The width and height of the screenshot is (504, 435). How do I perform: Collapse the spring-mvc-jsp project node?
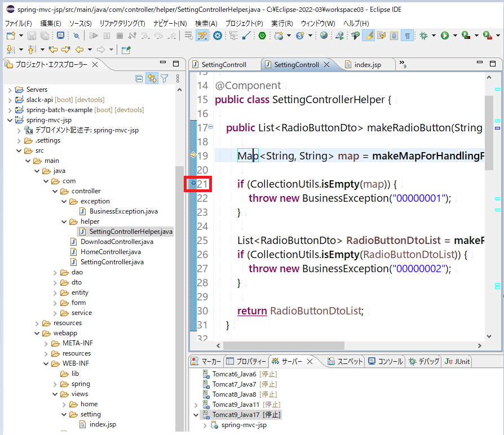[10, 120]
